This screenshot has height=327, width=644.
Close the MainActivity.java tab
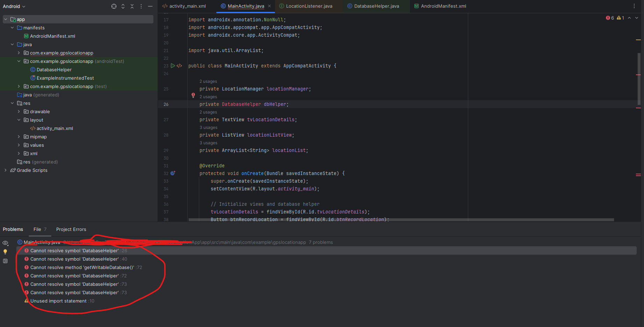click(x=269, y=6)
